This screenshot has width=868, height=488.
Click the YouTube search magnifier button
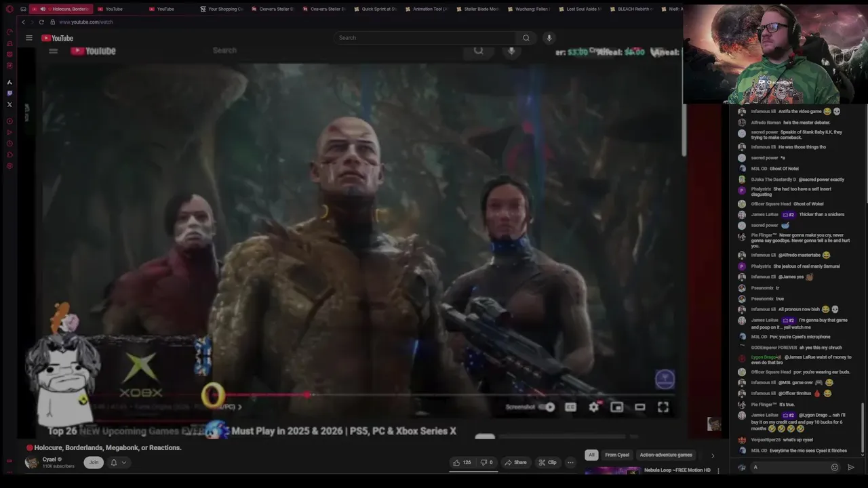coord(526,38)
